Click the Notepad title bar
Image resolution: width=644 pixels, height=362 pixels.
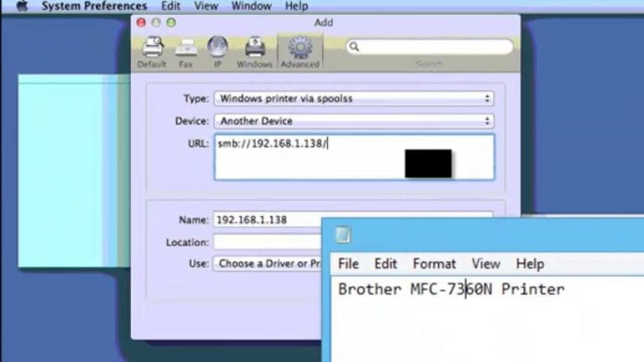pyautogui.click(x=485, y=235)
